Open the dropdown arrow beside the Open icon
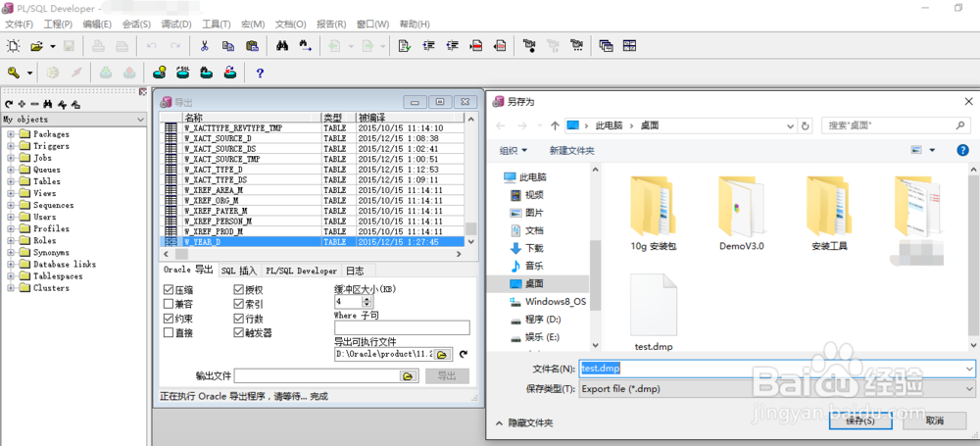The width and height of the screenshot is (980, 446). pyautogui.click(x=53, y=46)
